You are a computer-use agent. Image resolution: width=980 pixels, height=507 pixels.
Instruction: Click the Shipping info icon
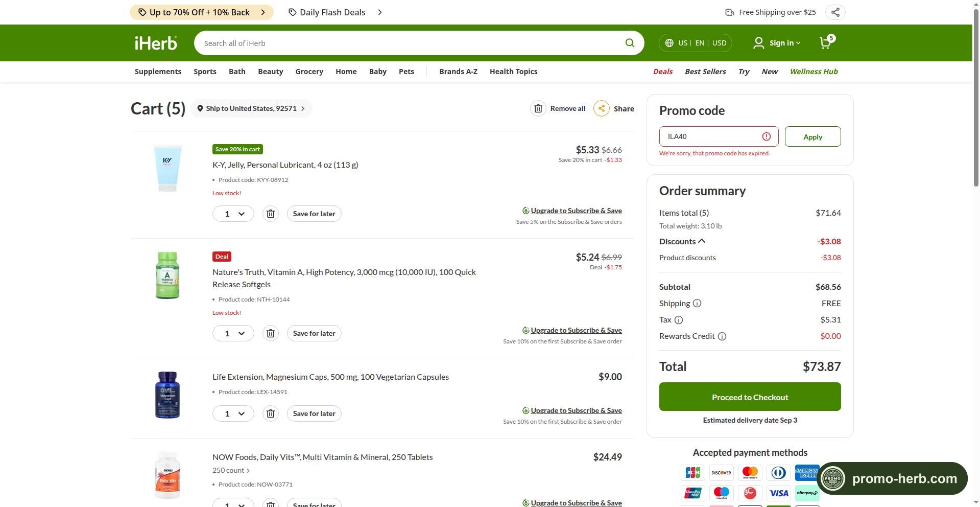(x=697, y=303)
